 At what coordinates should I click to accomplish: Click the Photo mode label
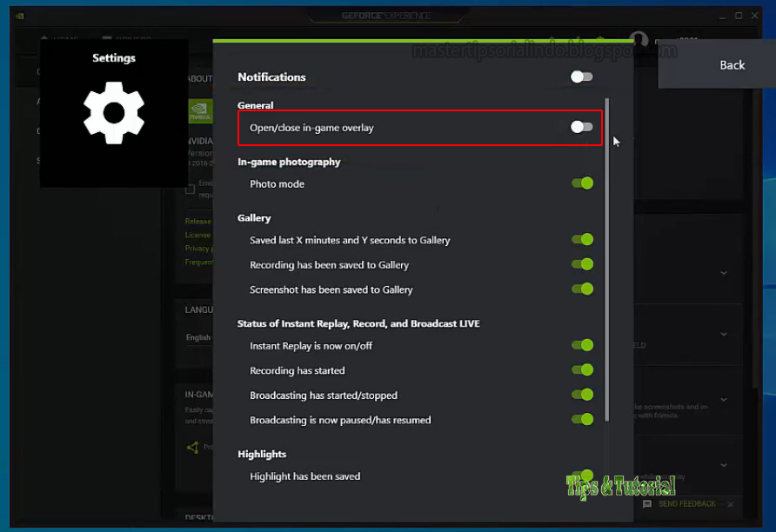pyautogui.click(x=278, y=184)
